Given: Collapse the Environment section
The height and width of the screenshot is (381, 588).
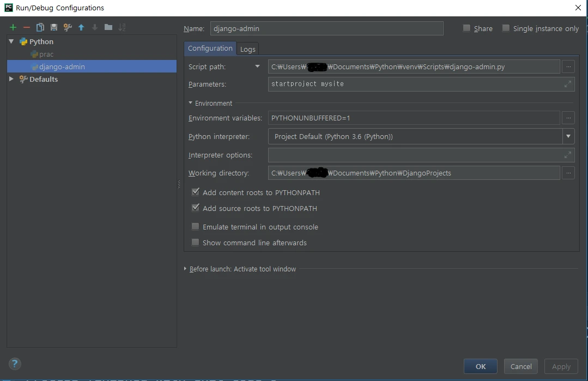Looking at the screenshot, I should [x=191, y=103].
